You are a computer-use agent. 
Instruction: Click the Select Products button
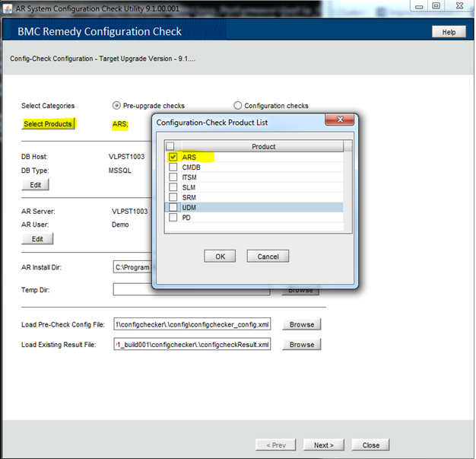click(48, 124)
